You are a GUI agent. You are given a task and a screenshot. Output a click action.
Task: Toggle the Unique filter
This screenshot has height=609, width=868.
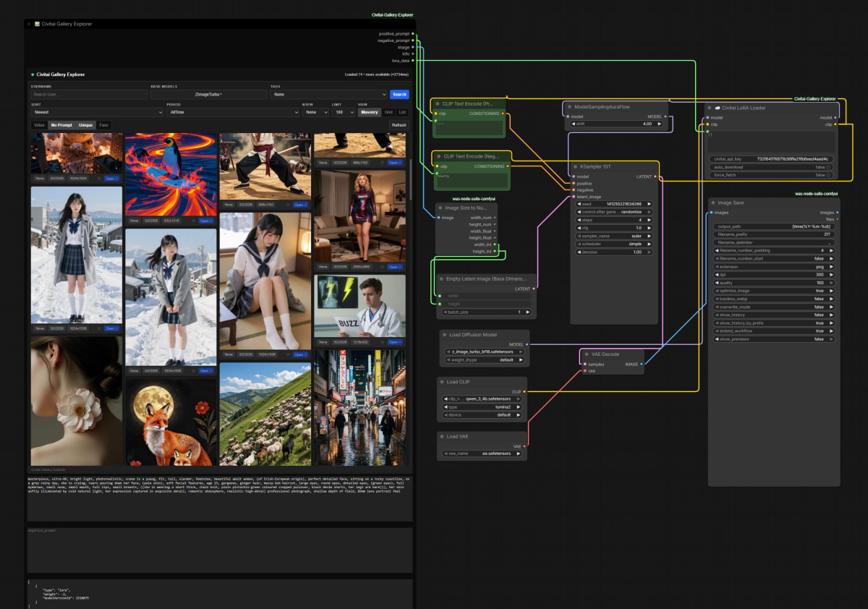point(85,125)
